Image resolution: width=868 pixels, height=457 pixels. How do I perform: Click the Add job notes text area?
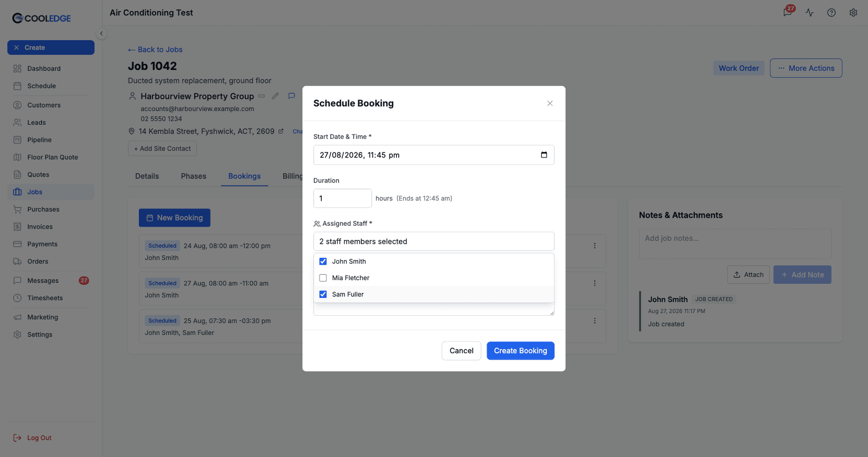click(735, 244)
